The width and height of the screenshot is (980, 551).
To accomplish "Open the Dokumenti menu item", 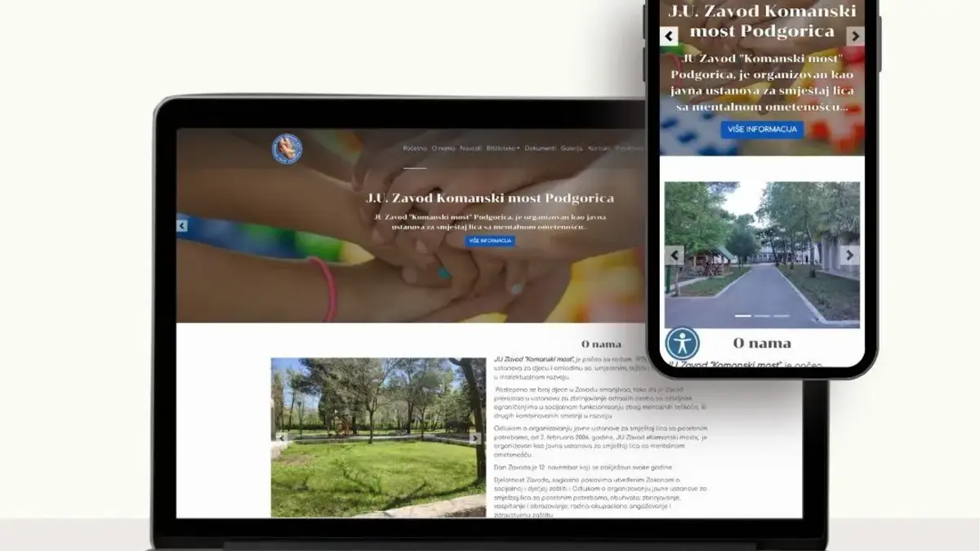I will point(540,149).
